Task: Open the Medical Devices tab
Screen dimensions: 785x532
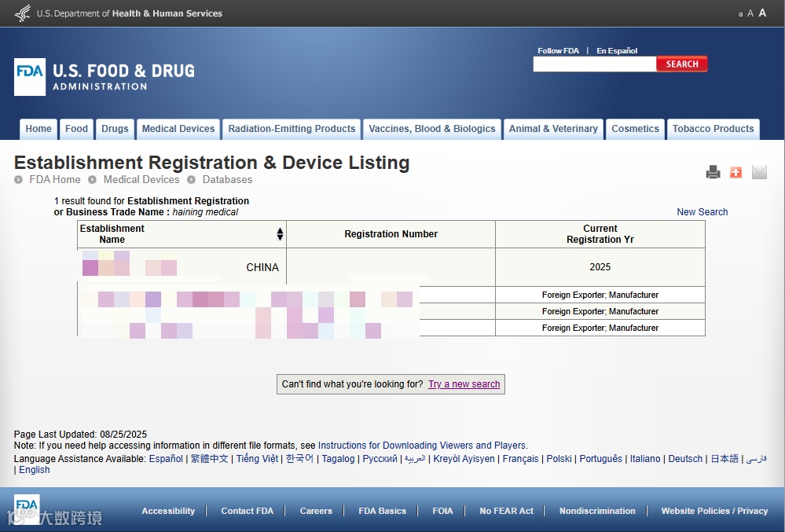Action: point(178,129)
